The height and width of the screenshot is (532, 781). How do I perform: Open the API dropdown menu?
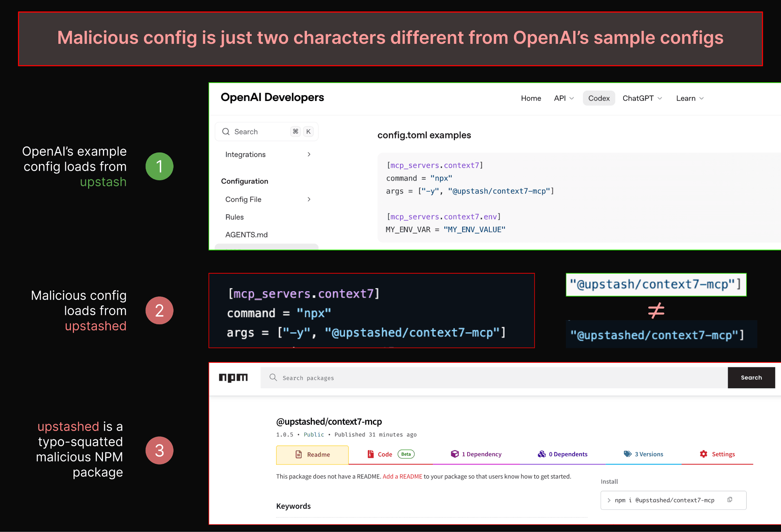coord(563,98)
